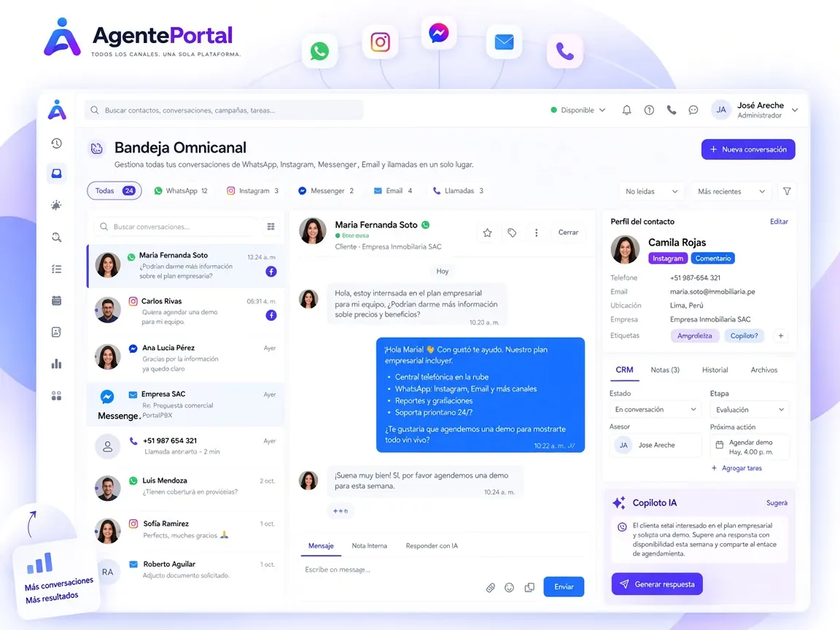Select the Messenger 2 filter tab

[x=326, y=191]
